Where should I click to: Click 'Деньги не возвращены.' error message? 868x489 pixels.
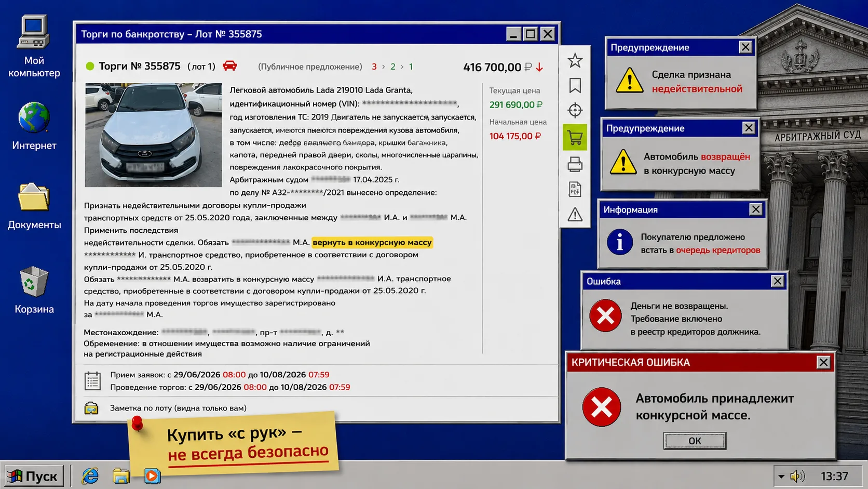(679, 306)
